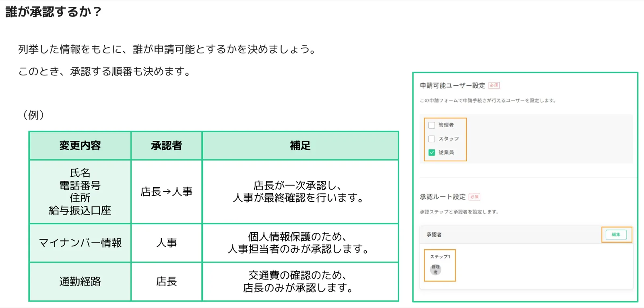Click the 管理者 avatar badge under ステップ1
This screenshot has height=308, width=644.
click(436, 270)
